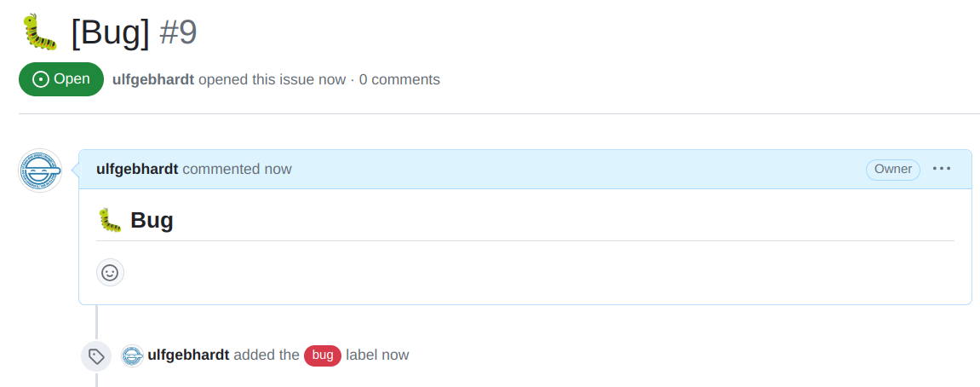Click the Bug heading in the comment body
980x387 pixels.
click(152, 221)
